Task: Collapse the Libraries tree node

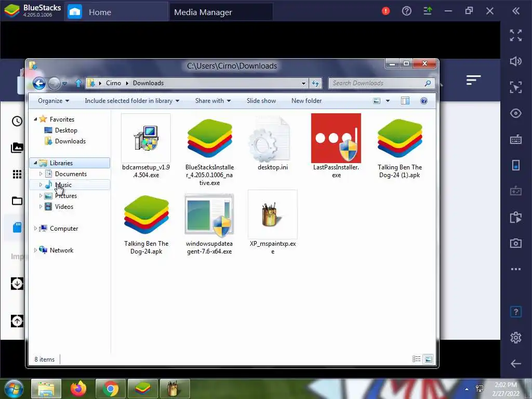Action: click(x=35, y=163)
